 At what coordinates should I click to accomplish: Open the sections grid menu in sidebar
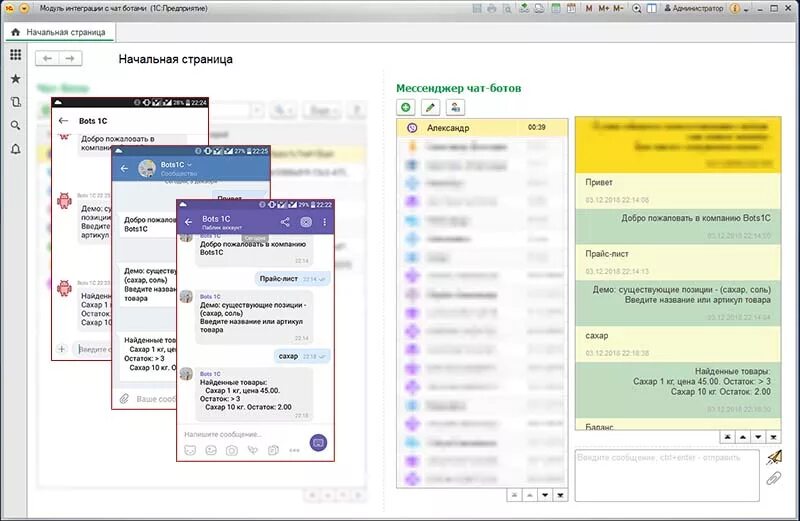(15, 55)
